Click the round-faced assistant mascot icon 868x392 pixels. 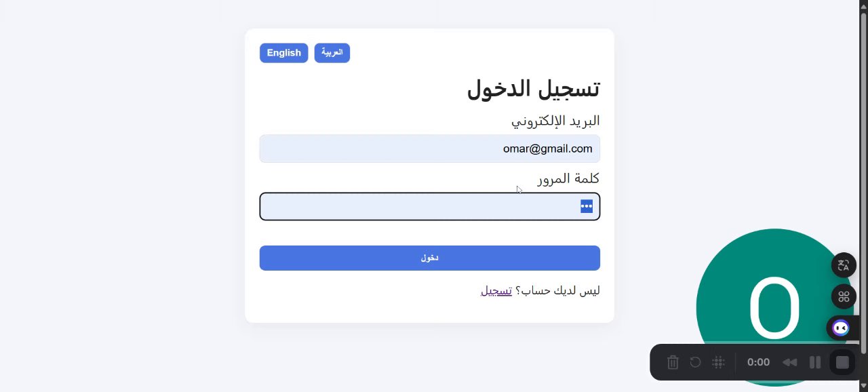pos(841,328)
